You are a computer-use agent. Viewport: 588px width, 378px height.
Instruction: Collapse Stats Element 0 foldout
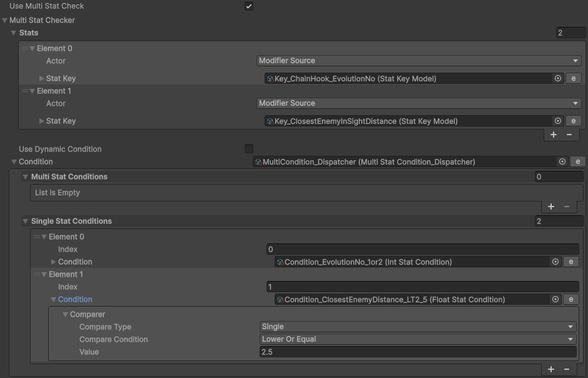coord(33,48)
